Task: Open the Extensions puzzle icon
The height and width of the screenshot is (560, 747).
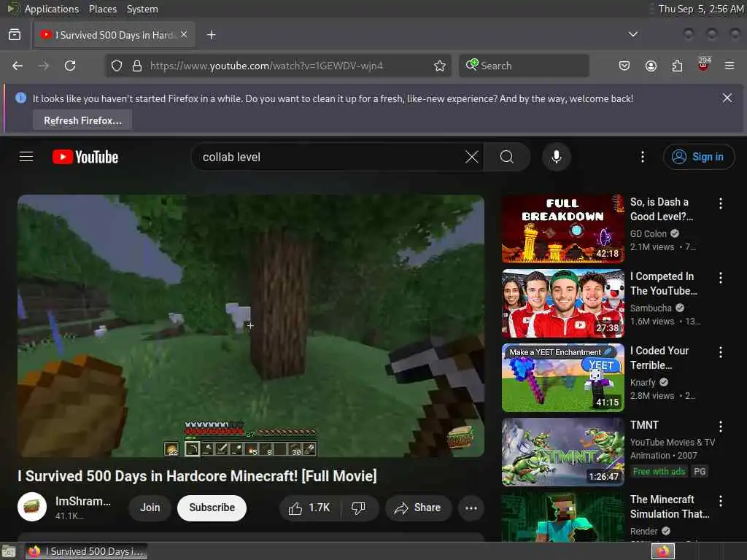Action: (677, 66)
